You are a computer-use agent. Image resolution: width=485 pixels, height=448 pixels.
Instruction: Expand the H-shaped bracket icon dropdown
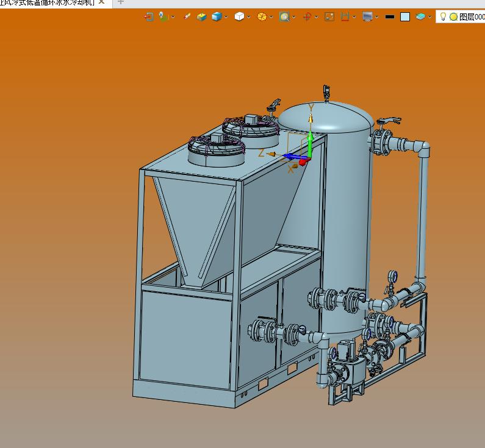[x=354, y=17]
